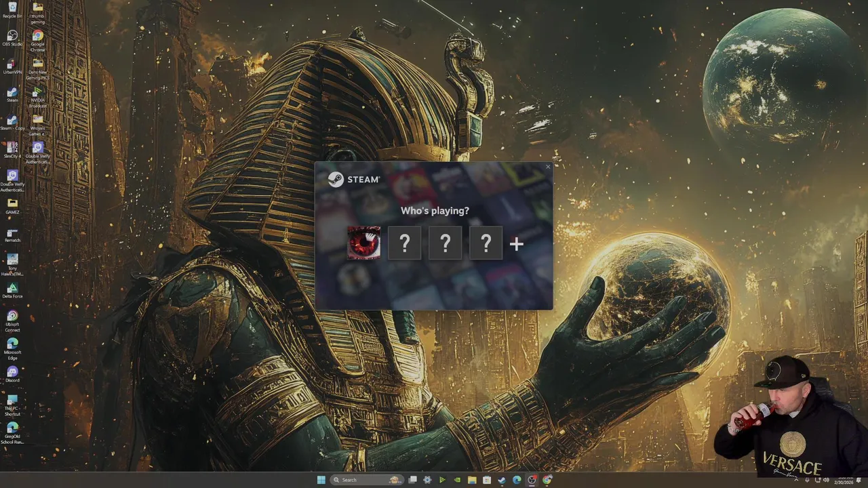868x488 pixels.
Task: Add a new Steam account with plus button
Action: (517, 244)
